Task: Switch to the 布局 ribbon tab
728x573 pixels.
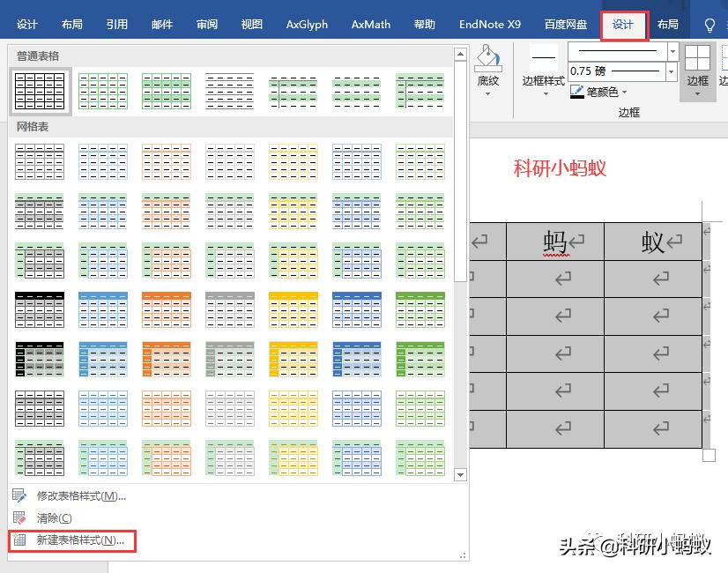Action: coord(668,25)
